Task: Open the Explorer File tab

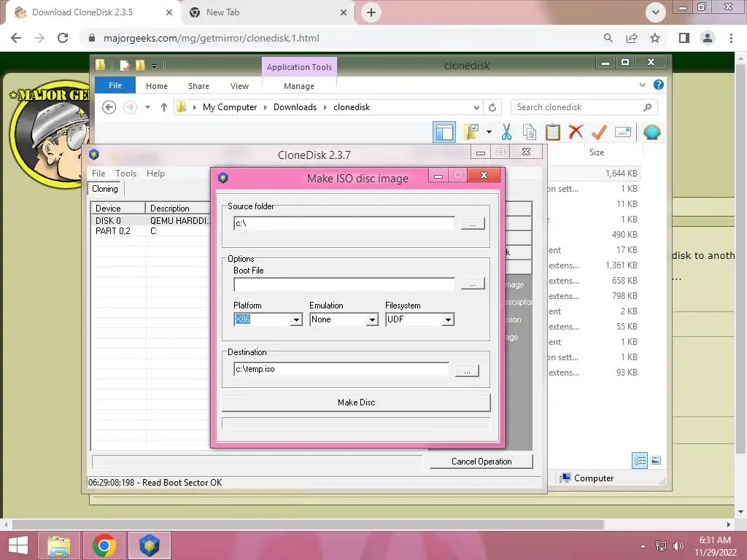Action: pyautogui.click(x=115, y=85)
